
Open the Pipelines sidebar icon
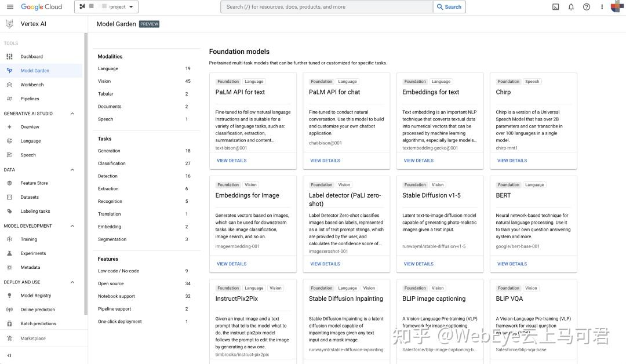pos(10,98)
